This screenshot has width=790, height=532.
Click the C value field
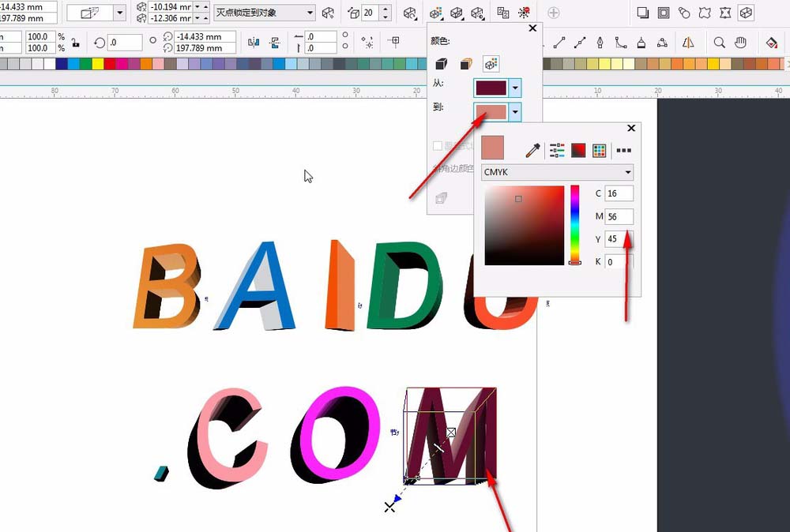click(619, 193)
